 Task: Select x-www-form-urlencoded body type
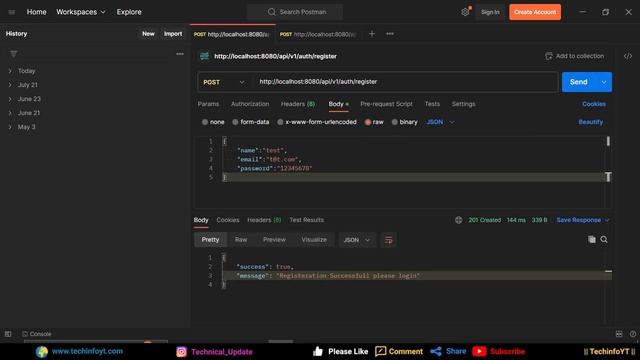click(x=280, y=122)
